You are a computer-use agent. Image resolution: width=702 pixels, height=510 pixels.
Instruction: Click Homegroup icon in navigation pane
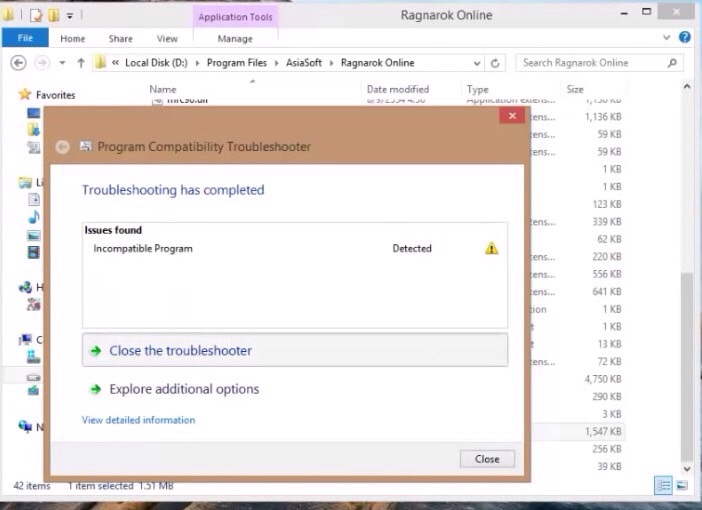click(x=25, y=287)
